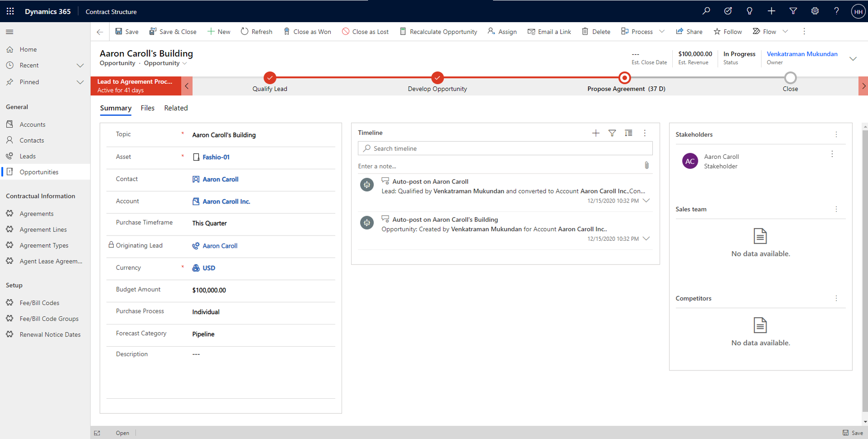Viewport: 868px width, 439px height.
Task: Close opportunity as Lost
Action: pos(365,32)
